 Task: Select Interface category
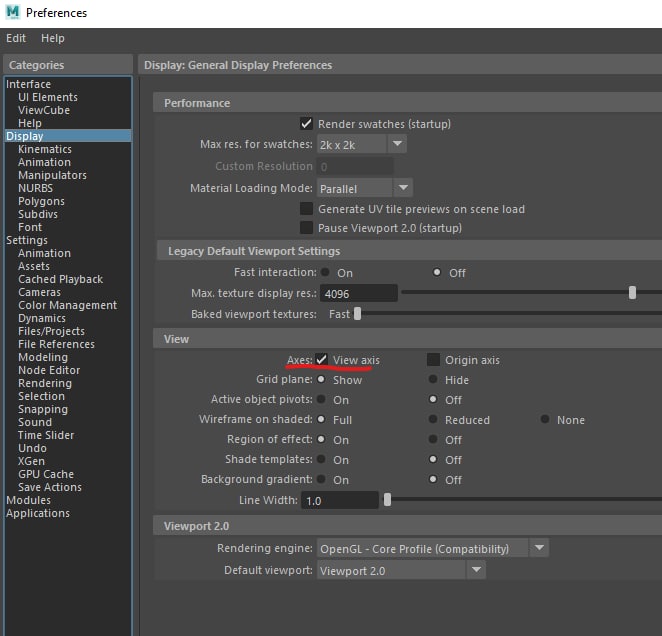coord(28,84)
